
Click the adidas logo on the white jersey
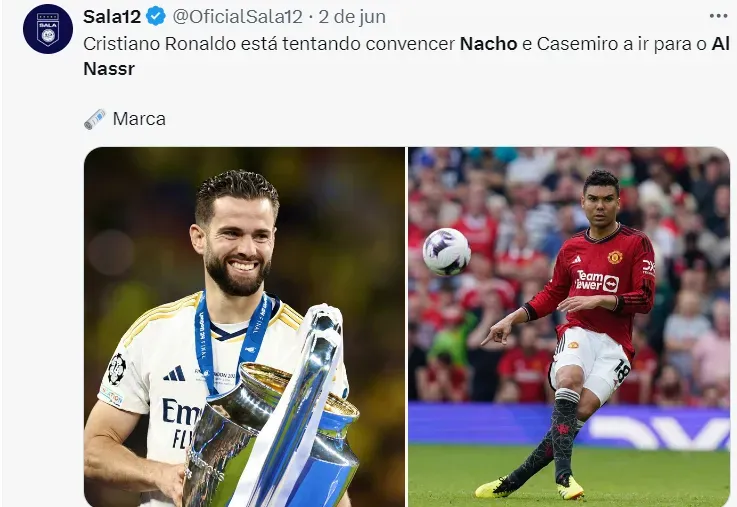[x=174, y=373]
